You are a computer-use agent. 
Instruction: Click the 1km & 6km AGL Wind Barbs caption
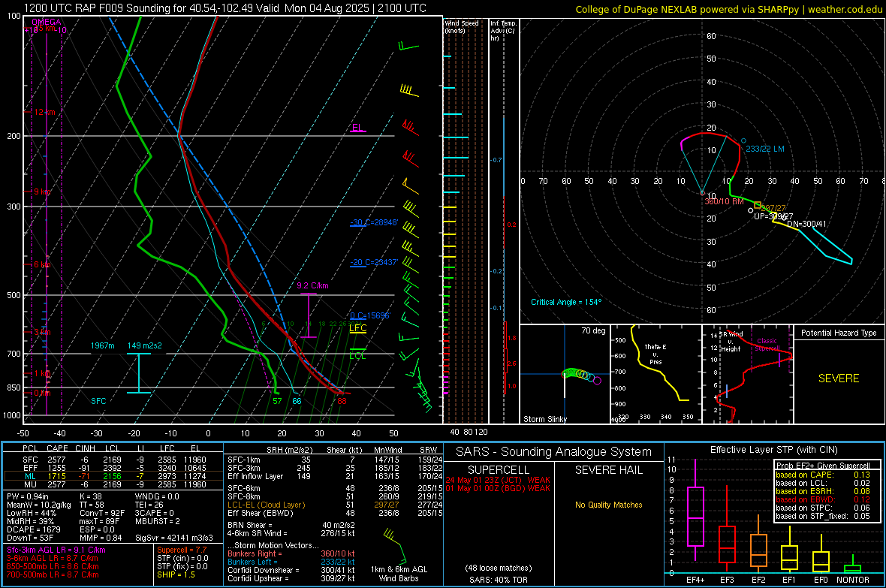[x=399, y=574]
